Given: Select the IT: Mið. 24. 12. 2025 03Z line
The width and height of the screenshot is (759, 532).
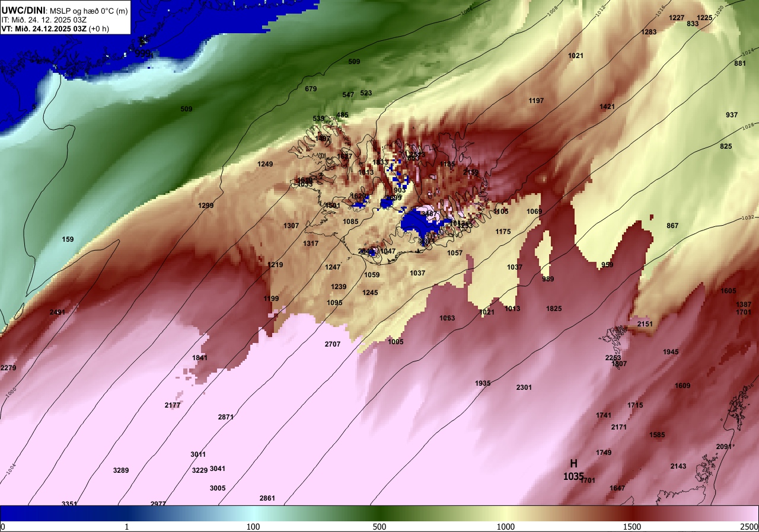Looking at the screenshot, I should click(43, 20).
